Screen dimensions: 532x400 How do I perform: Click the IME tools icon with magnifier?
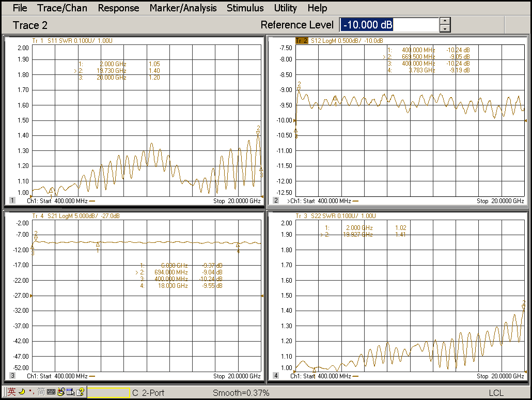61,392
